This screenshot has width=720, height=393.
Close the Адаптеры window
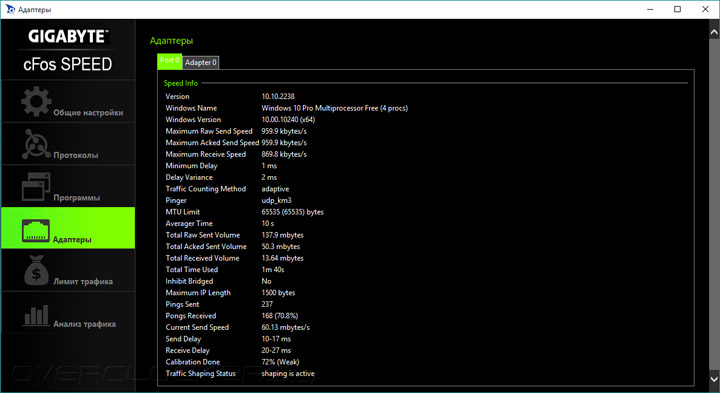point(705,9)
